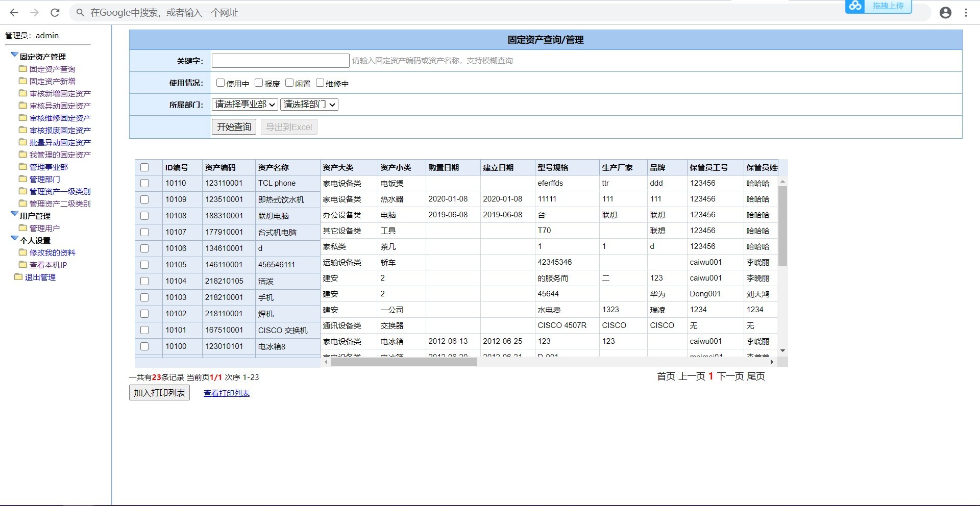Open 管理用户 in sidebar

tap(45, 228)
